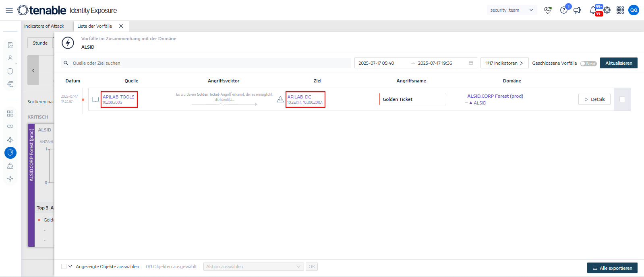Open the help question mark icon

tap(564, 10)
